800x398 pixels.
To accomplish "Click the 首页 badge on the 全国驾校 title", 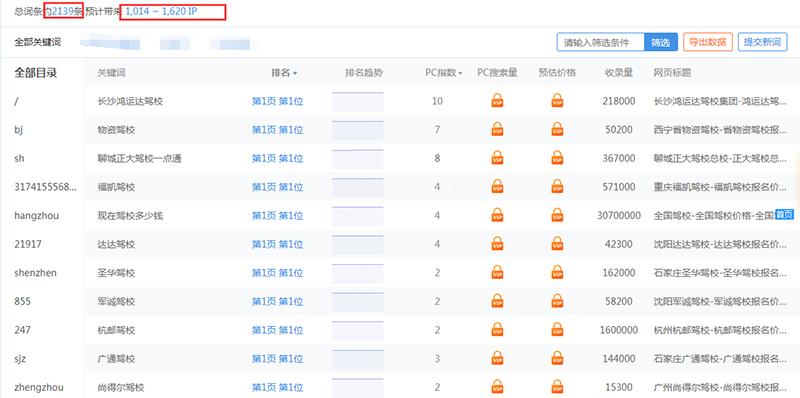I will [785, 215].
